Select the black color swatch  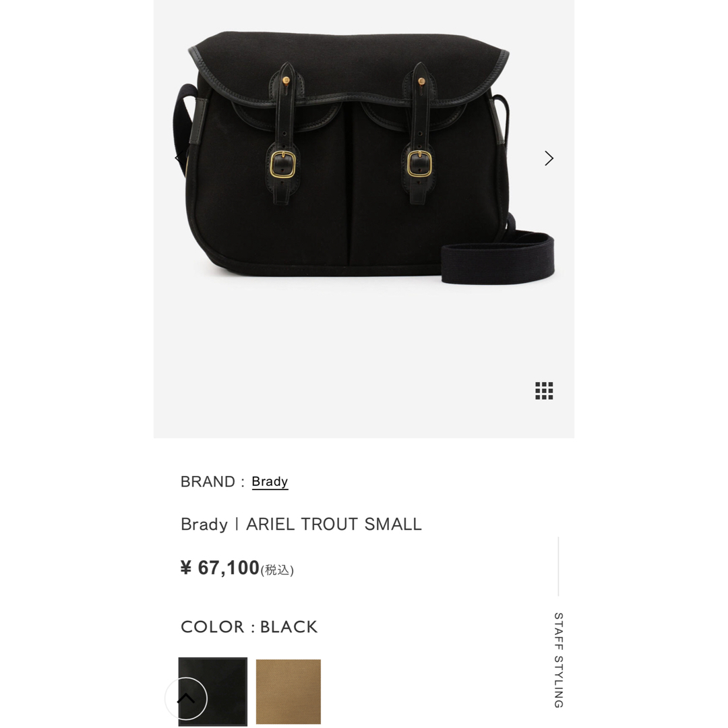213,691
